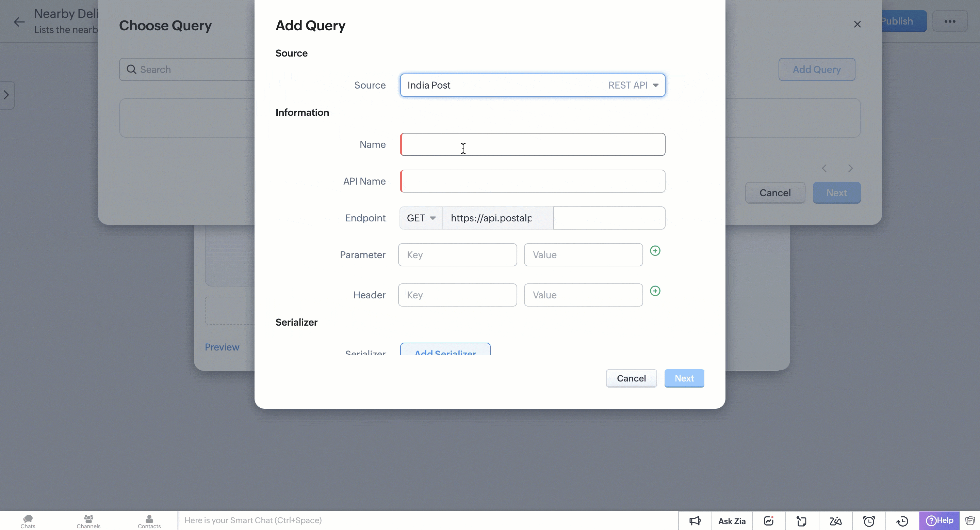This screenshot has width=980, height=530.
Task: Open the reminders alarm clock icon
Action: click(869, 521)
